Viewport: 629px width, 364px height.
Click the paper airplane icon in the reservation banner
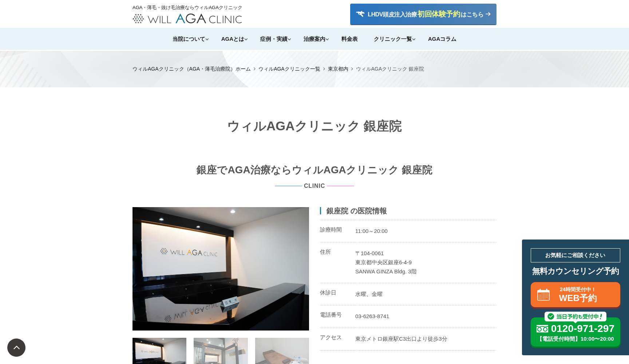pyautogui.click(x=360, y=14)
